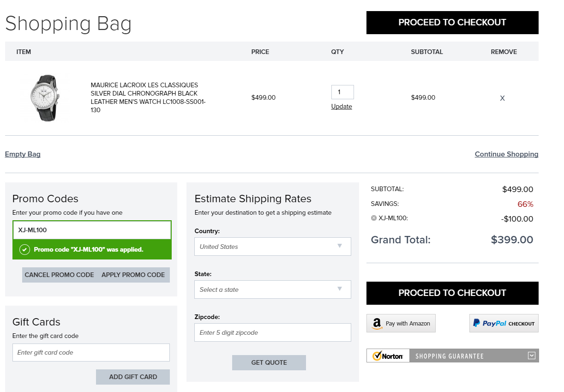Click the PayPal Checkout button
This screenshot has height=392, width=564.
[x=504, y=324]
